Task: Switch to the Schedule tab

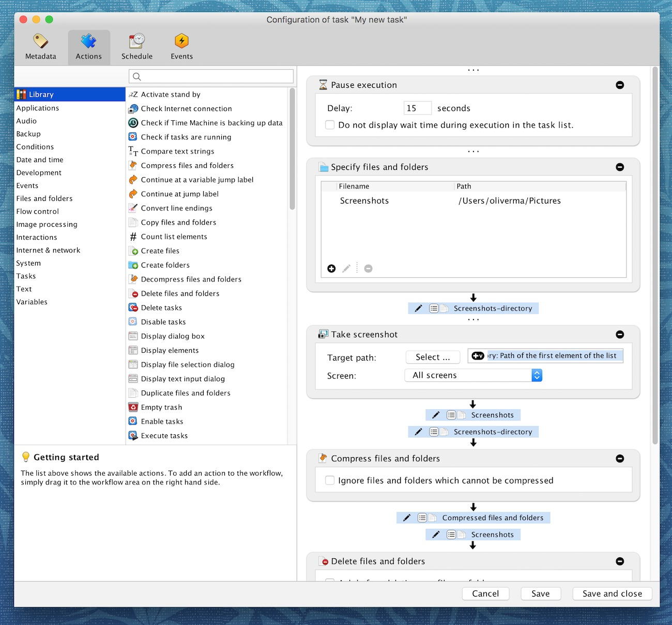Action: pos(137,47)
